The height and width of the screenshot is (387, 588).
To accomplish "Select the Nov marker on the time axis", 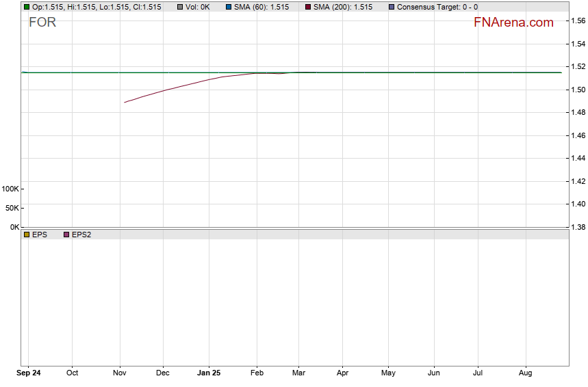I will pos(120,373).
